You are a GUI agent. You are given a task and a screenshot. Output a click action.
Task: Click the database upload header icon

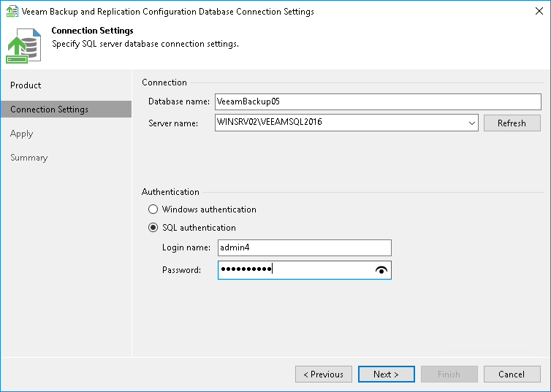click(x=23, y=45)
